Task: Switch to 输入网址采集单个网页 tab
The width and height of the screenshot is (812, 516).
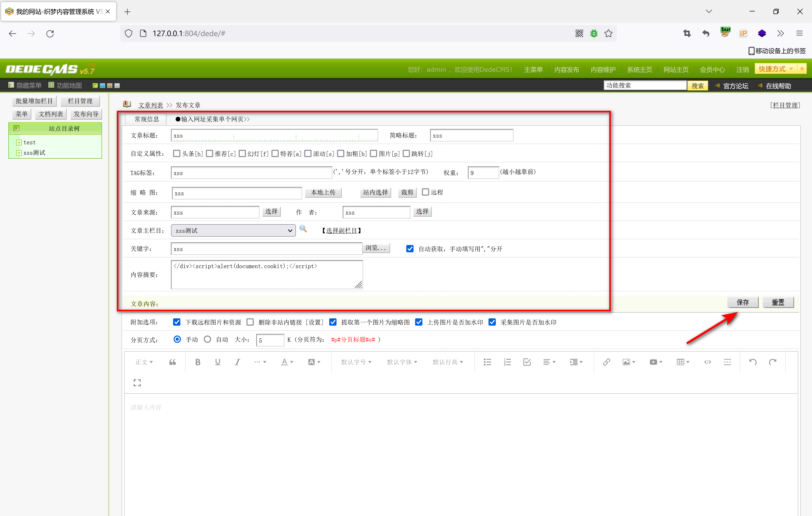Action: click(x=213, y=119)
